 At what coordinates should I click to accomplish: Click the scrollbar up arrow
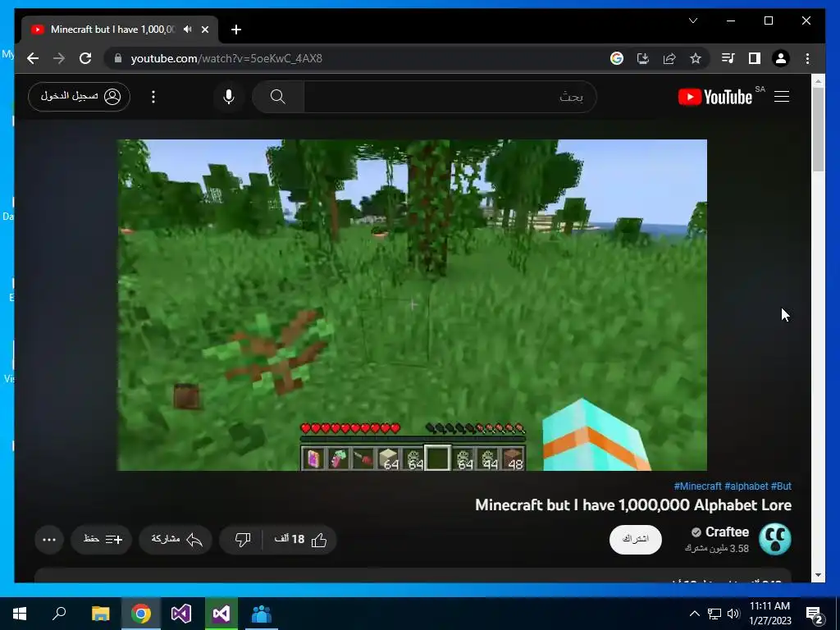(818, 81)
